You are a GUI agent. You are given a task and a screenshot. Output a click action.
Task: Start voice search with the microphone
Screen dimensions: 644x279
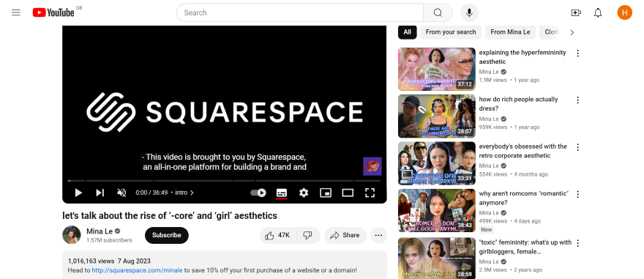(x=469, y=12)
